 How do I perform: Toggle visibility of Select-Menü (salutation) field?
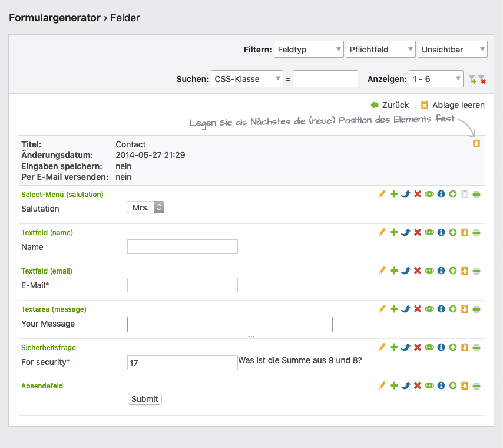coord(429,194)
